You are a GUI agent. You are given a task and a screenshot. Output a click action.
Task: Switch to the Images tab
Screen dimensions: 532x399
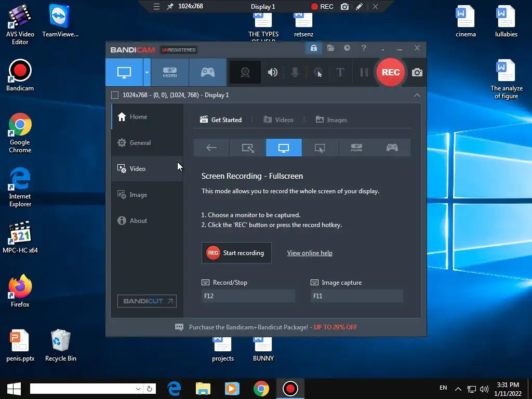[331, 120]
